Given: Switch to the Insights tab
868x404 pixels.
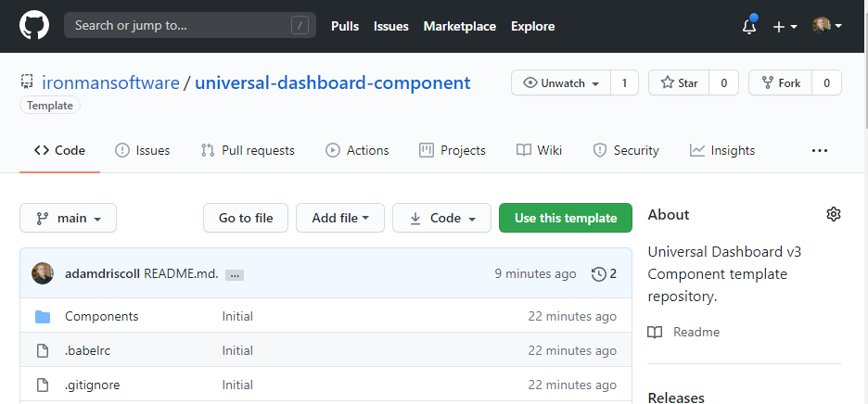Looking at the screenshot, I should (x=722, y=150).
